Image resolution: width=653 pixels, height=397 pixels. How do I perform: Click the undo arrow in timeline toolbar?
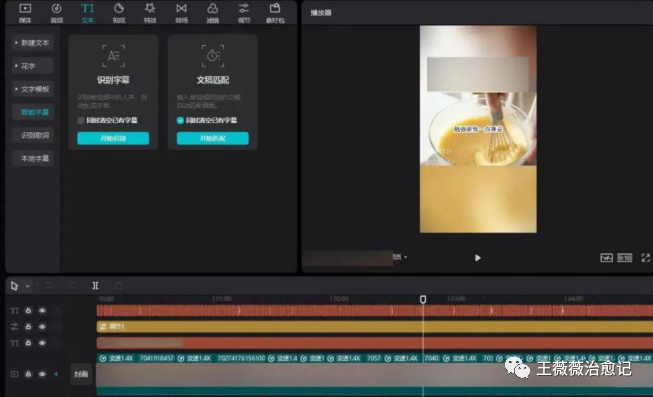48,286
